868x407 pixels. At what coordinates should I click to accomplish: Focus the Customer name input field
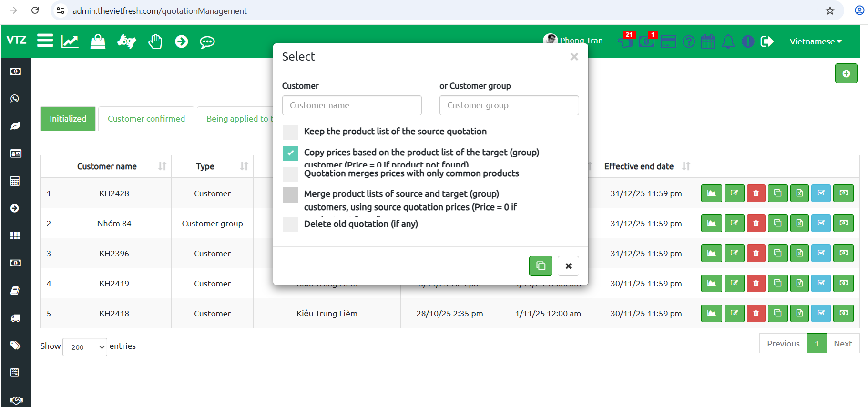coord(351,105)
